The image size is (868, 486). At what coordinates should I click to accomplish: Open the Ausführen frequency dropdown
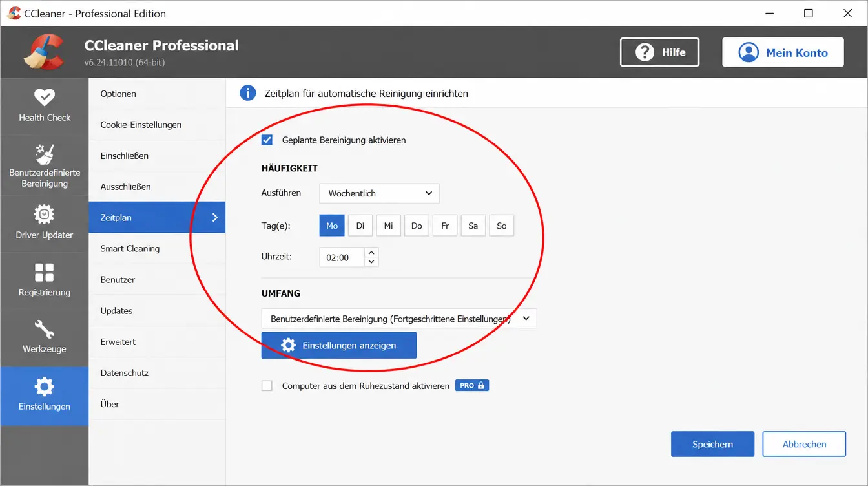(x=380, y=193)
